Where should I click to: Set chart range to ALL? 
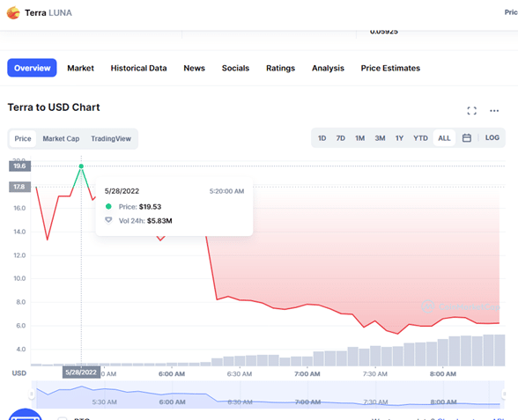pyautogui.click(x=444, y=138)
